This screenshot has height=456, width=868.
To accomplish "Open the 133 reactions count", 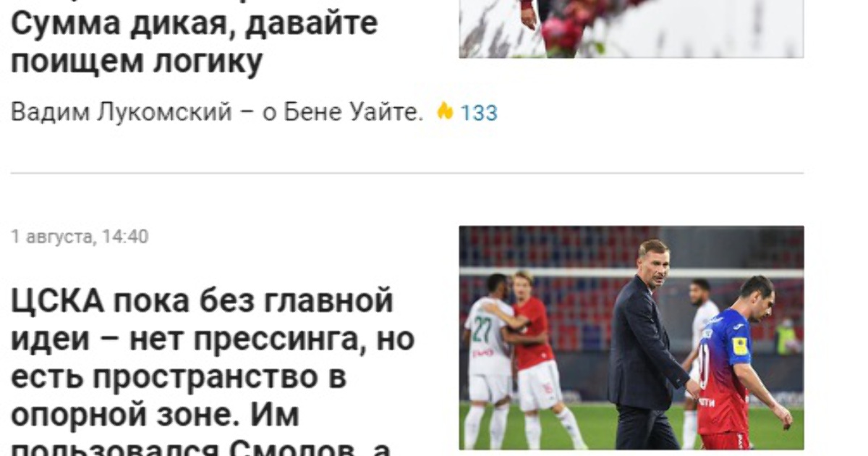I will pos(479,113).
